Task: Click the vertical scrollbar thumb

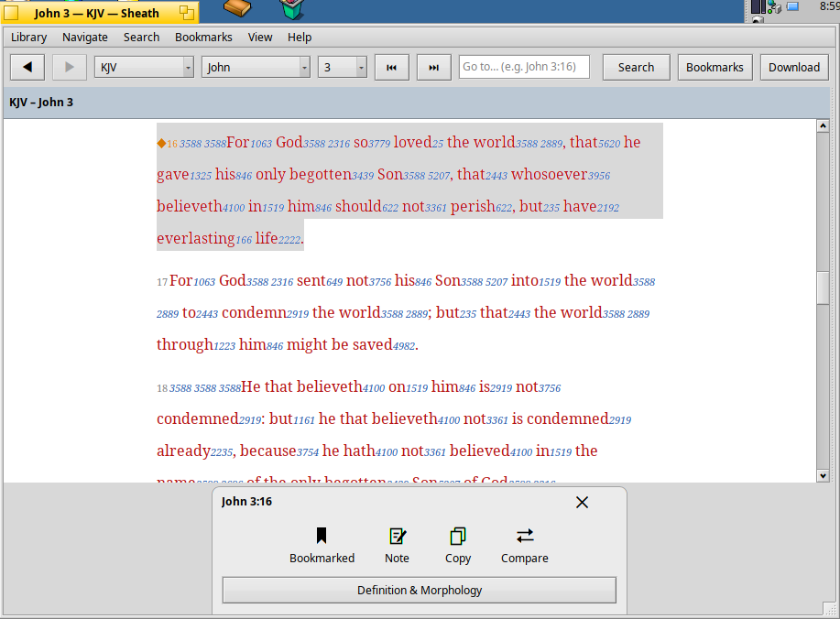Action: tap(823, 288)
